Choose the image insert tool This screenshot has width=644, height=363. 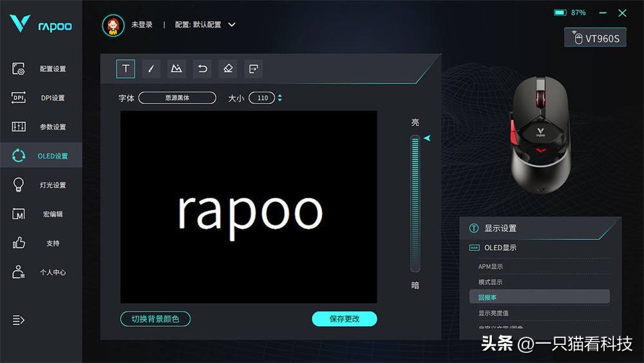176,68
